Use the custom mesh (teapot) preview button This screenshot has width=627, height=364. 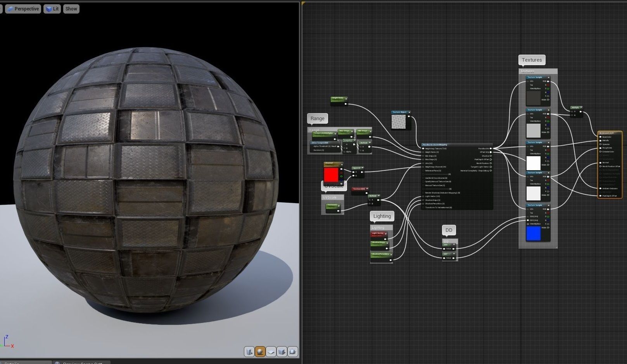[x=292, y=352]
